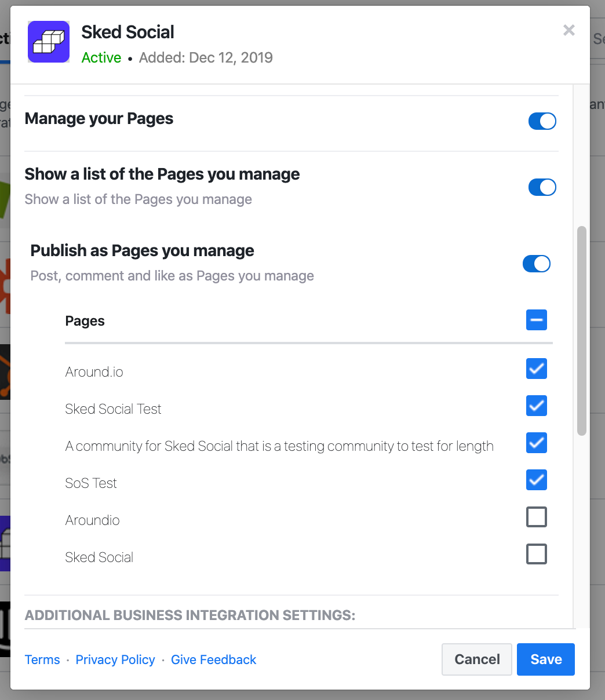Open the Privacy Policy link

point(115,659)
